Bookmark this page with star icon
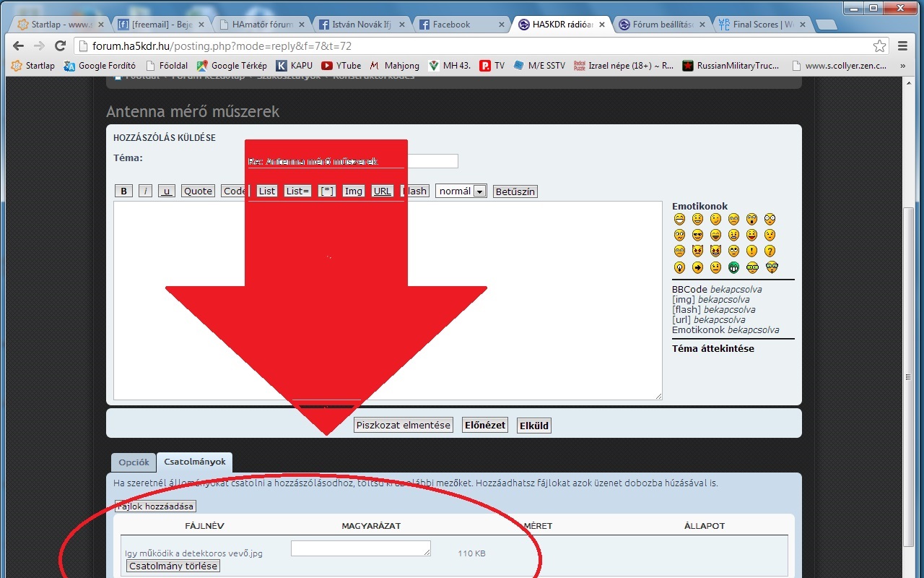Image resolution: width=924 pixels, height=578 pixels. [x=879, y=46]
